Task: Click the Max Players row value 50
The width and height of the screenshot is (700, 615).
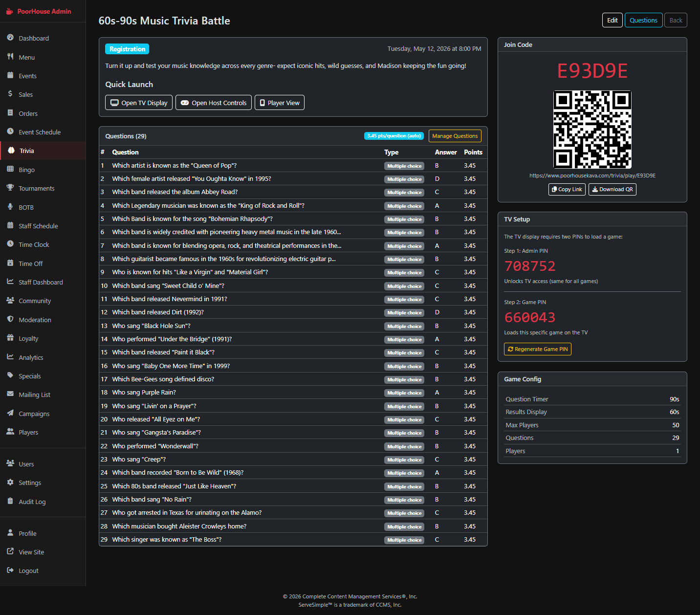Action: (x=676, y=425)
